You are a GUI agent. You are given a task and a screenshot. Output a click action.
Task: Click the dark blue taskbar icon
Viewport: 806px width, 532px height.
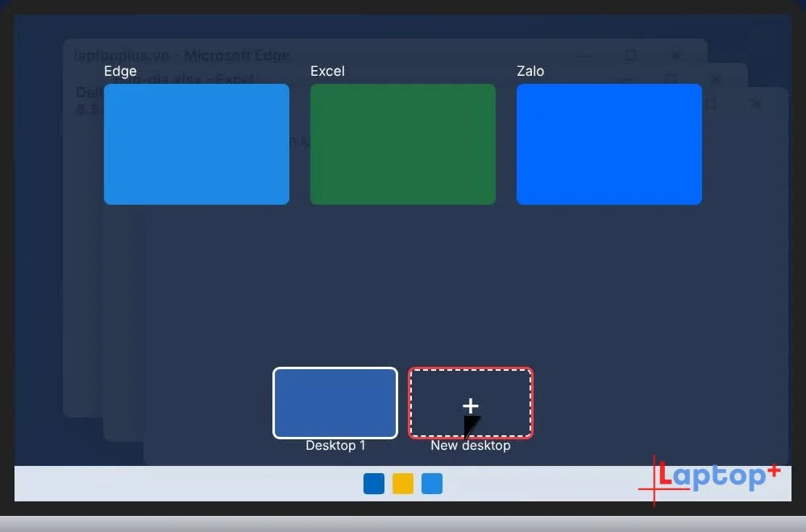coord(374,484)
